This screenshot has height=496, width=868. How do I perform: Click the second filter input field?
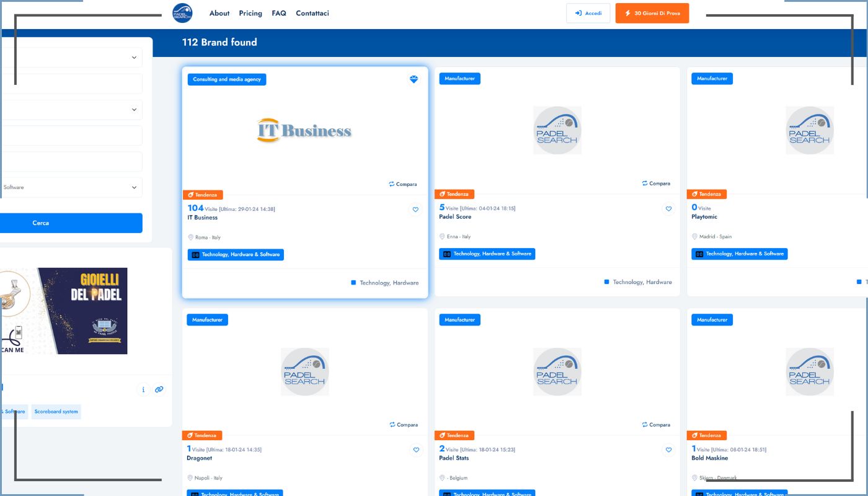coord(71,84)
